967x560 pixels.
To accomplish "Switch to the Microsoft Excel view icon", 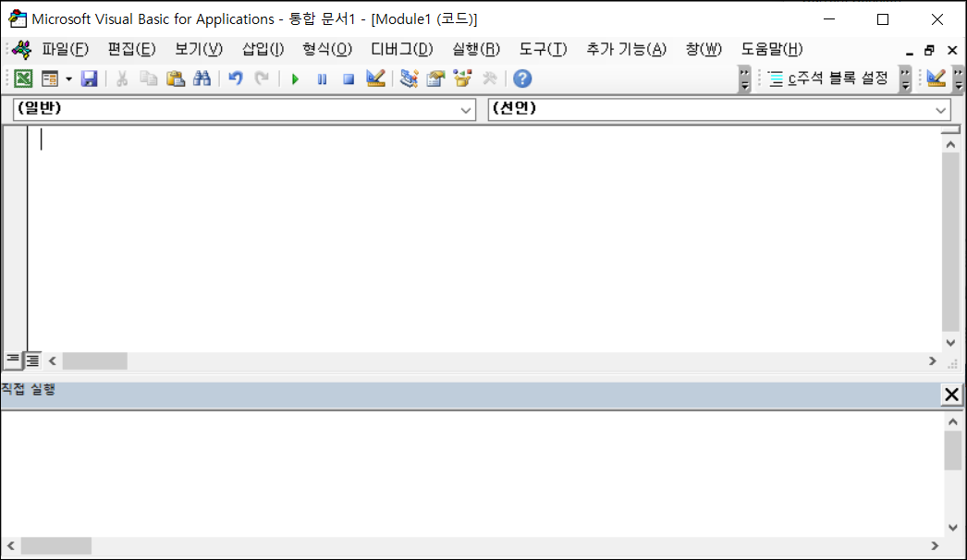I will point(23,79).
